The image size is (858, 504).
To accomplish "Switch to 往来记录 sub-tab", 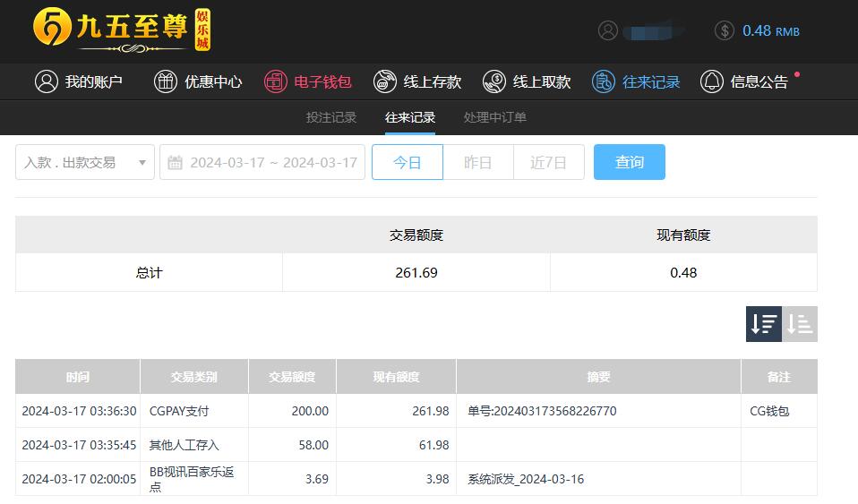I will click(410, 117).
